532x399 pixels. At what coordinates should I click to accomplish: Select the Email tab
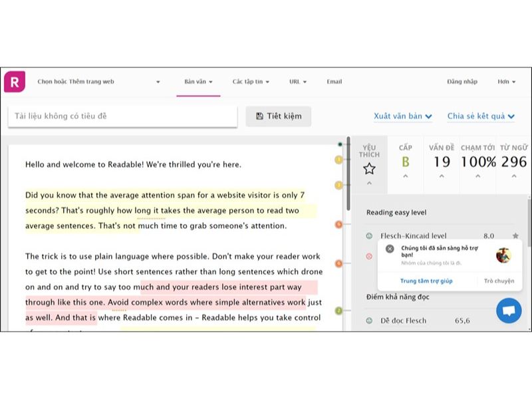[334, 81]
